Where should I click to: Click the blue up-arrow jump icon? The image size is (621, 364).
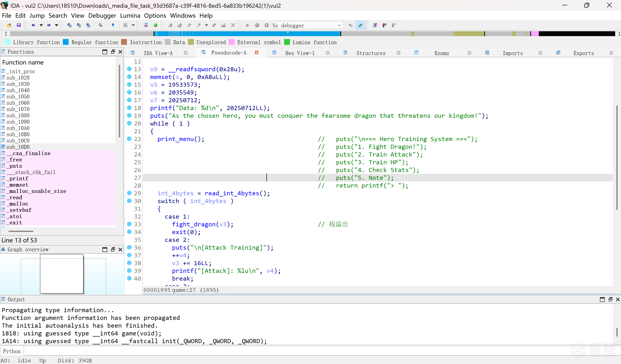click(x=113, y=25)
